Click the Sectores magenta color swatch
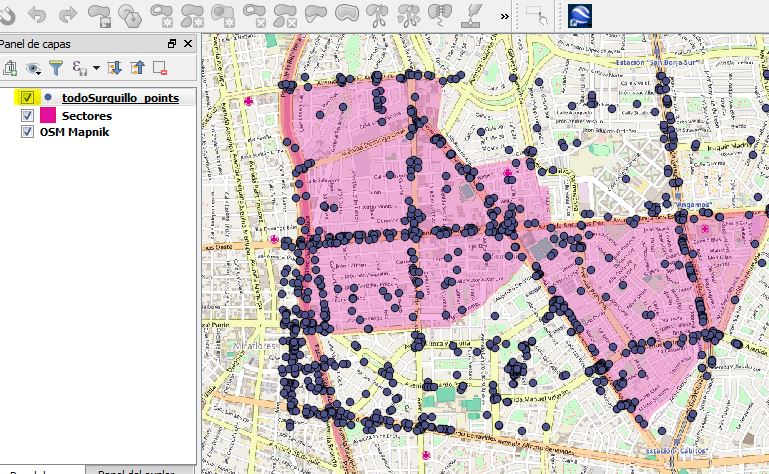Screen dimensions: 769x474 pos(48,115)
